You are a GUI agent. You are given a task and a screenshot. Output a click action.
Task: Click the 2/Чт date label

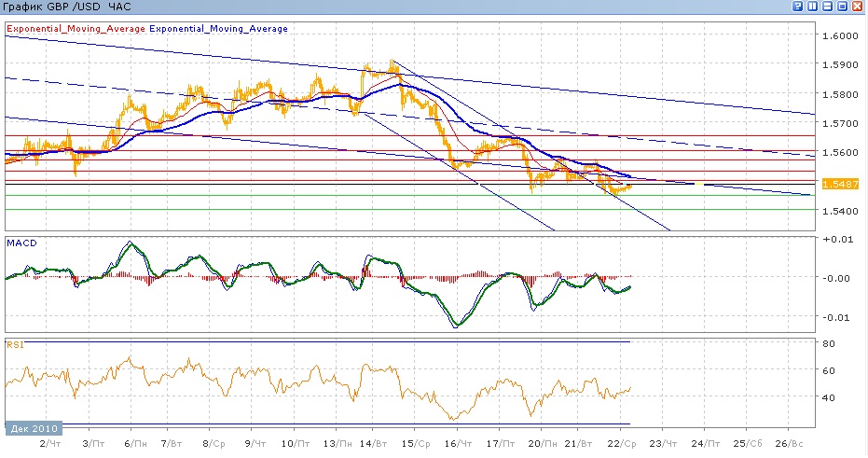point(50,444)
